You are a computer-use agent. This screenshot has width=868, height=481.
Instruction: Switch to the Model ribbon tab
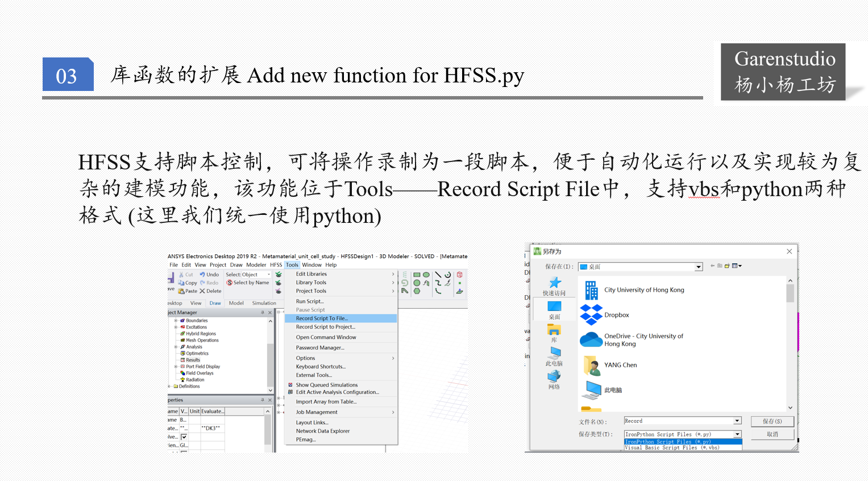[x=236, y=303]
